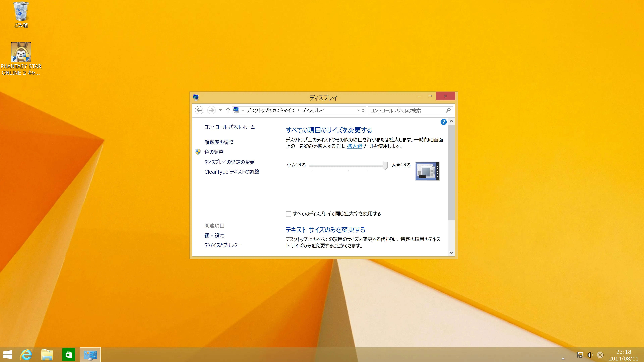Click the scroll up arrow in the content pane
644x362 pixels.
pos(451,121)
